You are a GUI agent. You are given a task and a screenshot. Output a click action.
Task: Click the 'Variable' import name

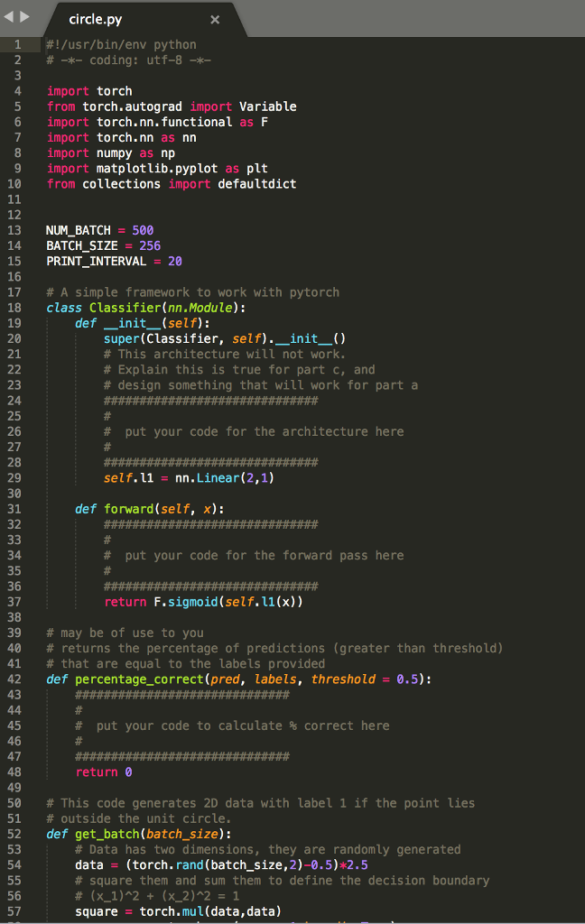click(x=268, y=106)
